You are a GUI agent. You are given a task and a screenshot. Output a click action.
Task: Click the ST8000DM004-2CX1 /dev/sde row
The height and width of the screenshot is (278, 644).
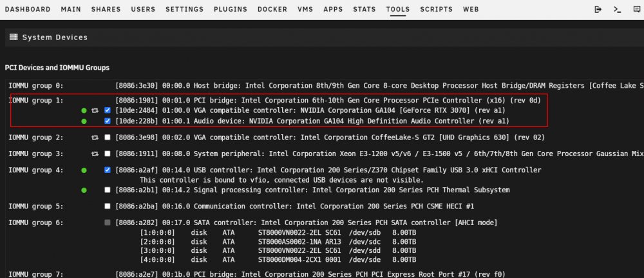pyautogui.click(x=278, y=260)
